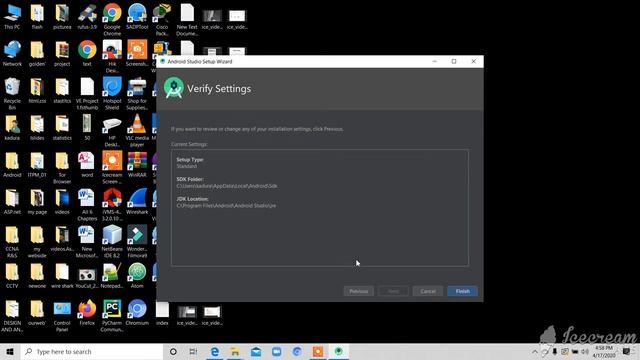Click Finish in the Setup Wizard
This screenshot has height=360, width=640.
pyautogui.click(x=462, y=291)
